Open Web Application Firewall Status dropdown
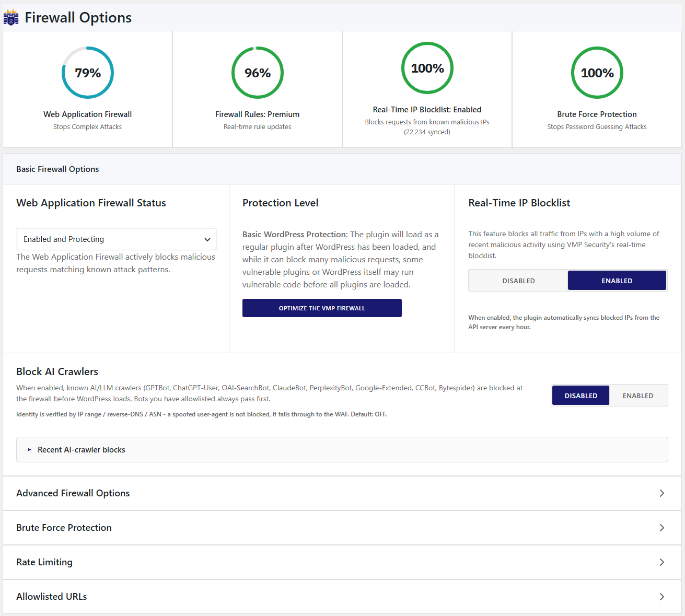685x616 pixels. click(117, 239)
